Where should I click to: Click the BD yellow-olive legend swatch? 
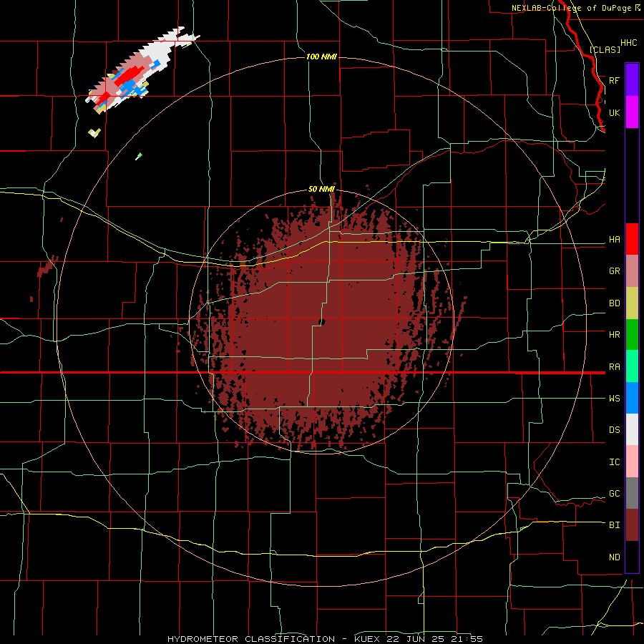[632, 303]
